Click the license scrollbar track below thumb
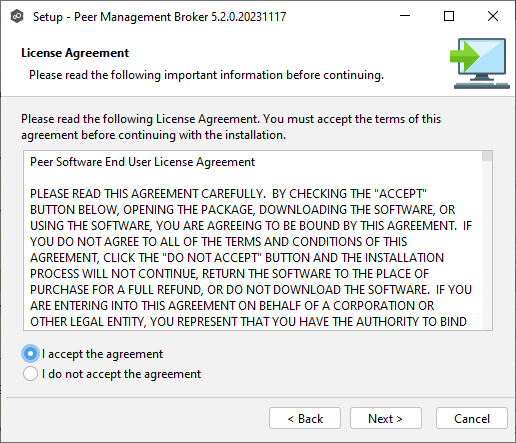This screenshot has height=443, width=516. point(487,245)
